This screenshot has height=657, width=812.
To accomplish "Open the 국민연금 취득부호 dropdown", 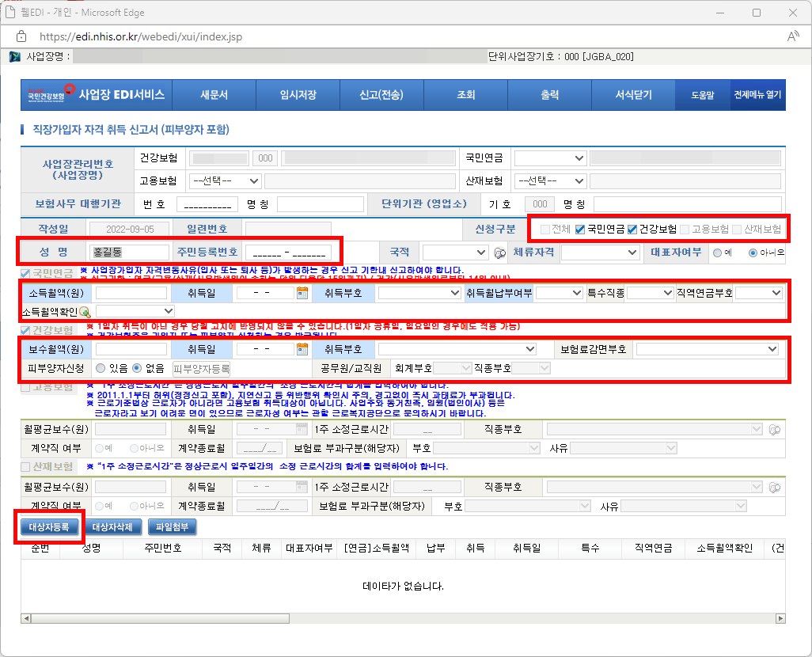I will (x=419, y=293).
